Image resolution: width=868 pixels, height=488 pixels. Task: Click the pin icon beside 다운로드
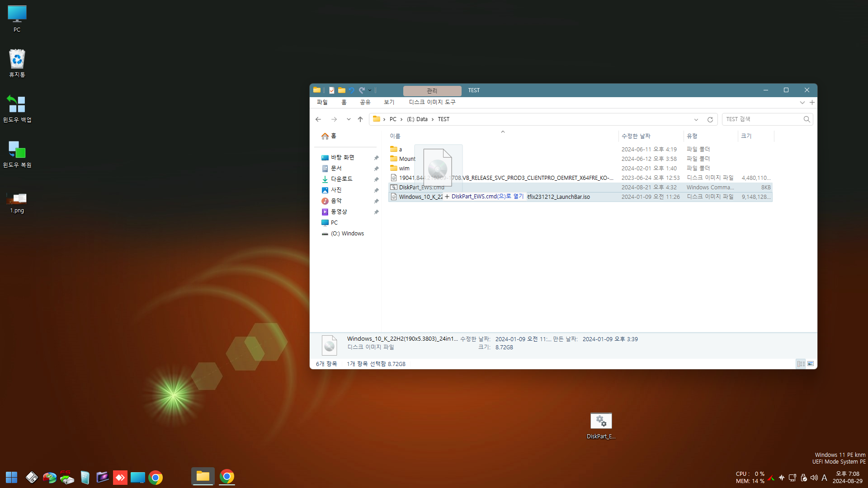click(376, 179)
